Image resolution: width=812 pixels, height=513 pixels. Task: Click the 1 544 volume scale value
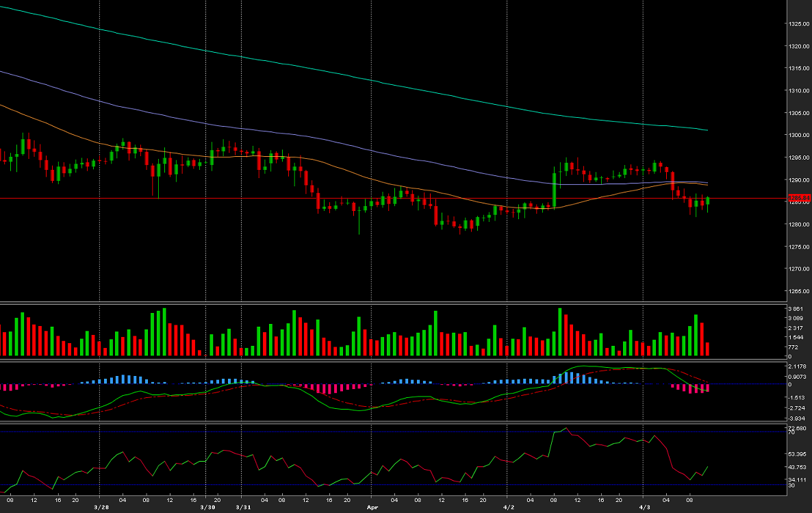[x=796, y=338]
